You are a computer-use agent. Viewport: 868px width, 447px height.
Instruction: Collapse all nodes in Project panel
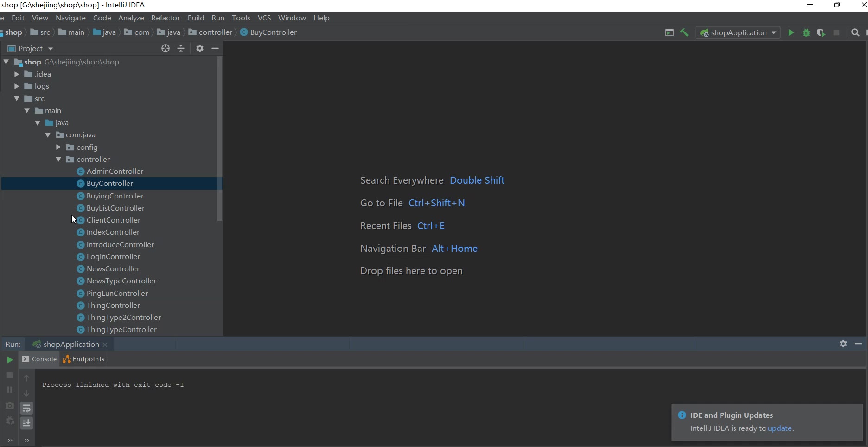[x=181, y=48]
